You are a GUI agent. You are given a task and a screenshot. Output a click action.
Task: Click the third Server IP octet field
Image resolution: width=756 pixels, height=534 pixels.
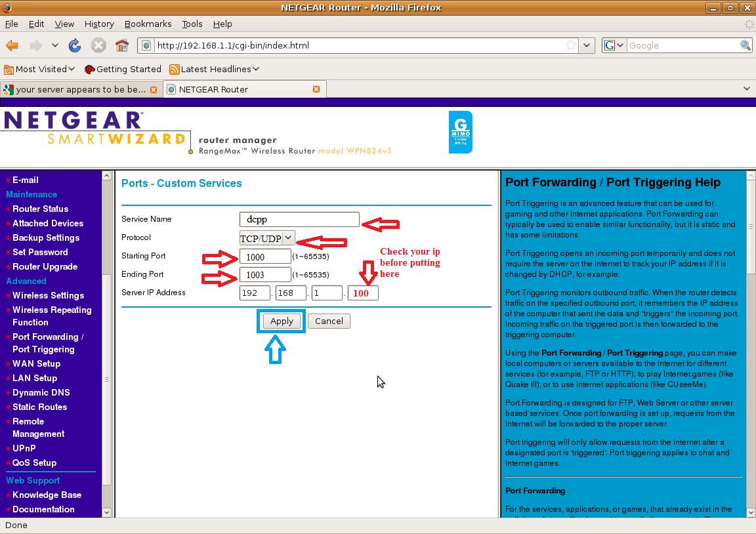pyautogui.click(x=327, y=293)
